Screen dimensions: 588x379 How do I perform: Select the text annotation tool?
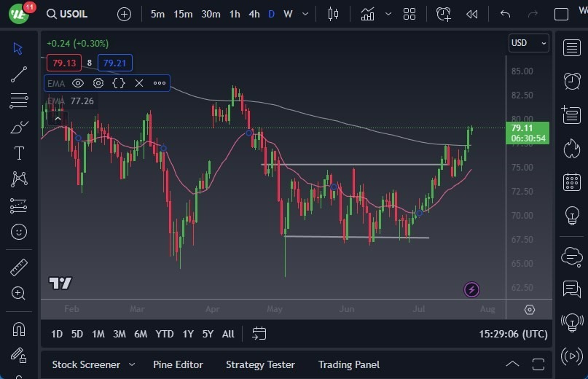pos(19,153)
